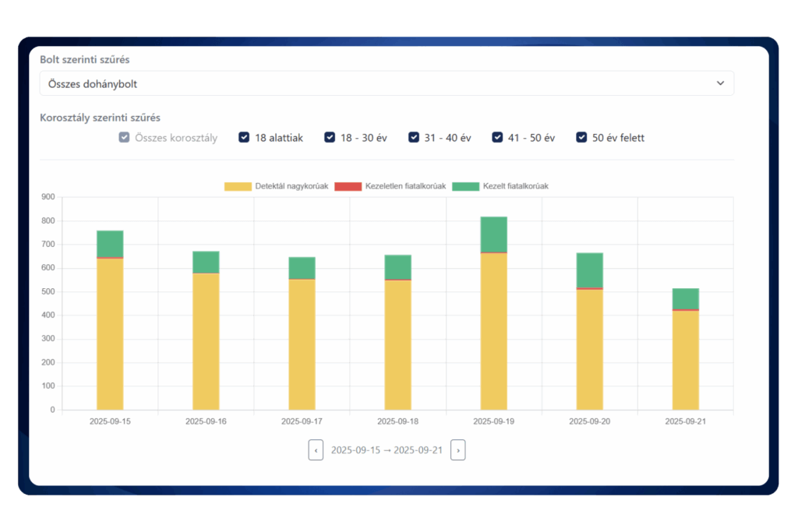Click the chevron arrow in store filter
Screen dimensions: 798x532
tap(720, 83)
